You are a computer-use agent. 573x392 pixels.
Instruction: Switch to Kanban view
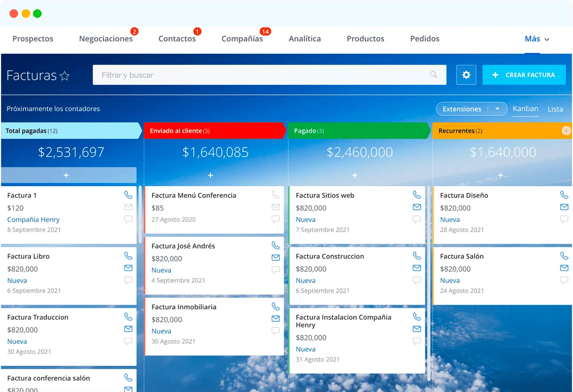click(525, 109)
